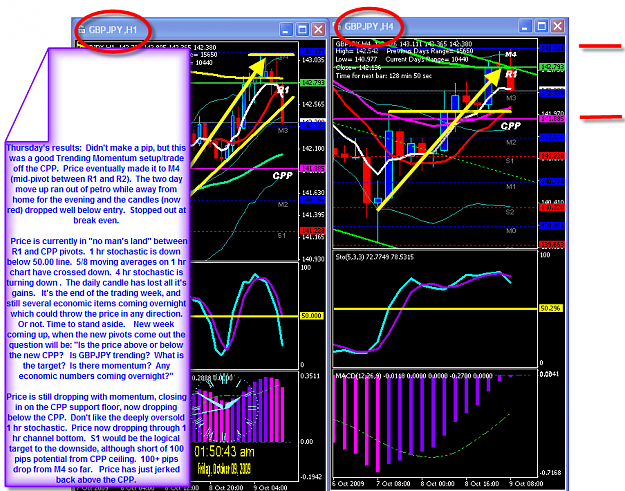Click the '8 Oct 16:00' time axis label
The width and height of the screenshot is (625, 491).
[481, 484]
